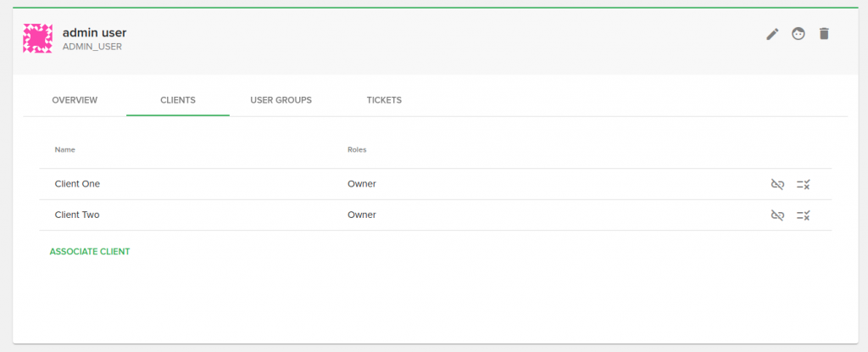Open role checklist icon for Client Two
The height and width of the screenshot is (352, 868).
coord(804,215)
